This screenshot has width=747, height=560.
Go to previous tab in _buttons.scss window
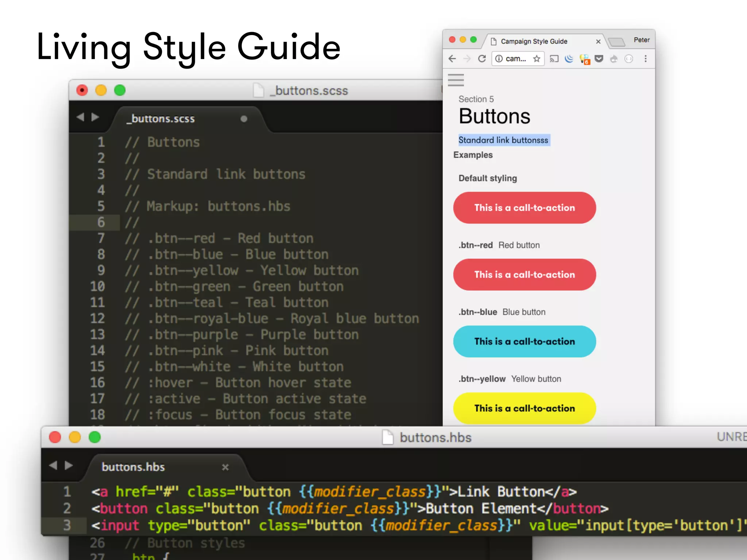[x=80, y=117]
